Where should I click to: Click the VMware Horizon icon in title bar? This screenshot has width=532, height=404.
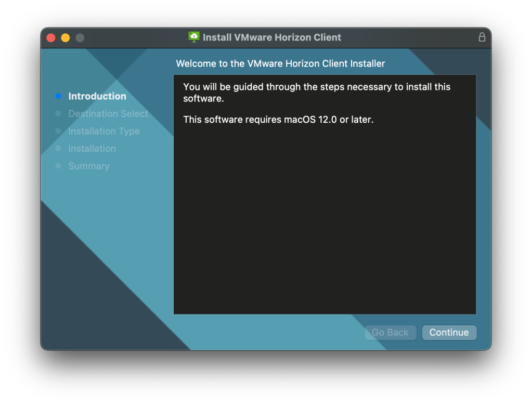click(x=194, y=37)
